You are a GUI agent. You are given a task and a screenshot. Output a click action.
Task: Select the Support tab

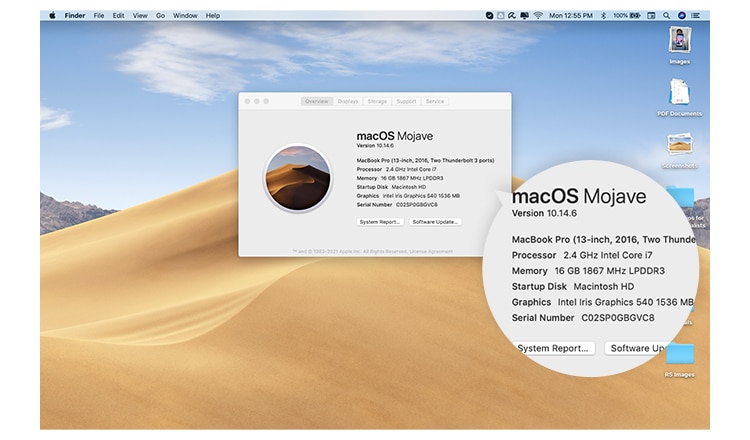pos(406,101)
